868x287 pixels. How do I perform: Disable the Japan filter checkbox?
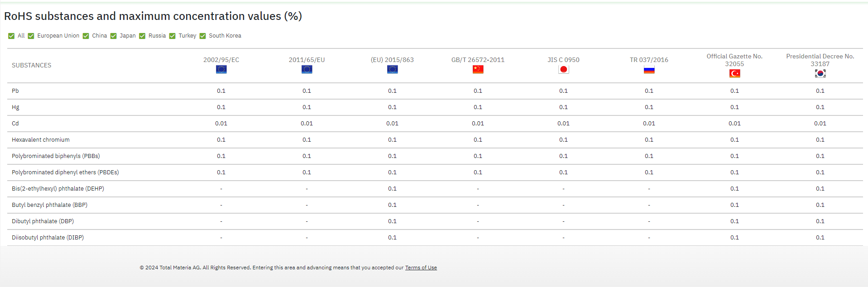click(114, 36)
